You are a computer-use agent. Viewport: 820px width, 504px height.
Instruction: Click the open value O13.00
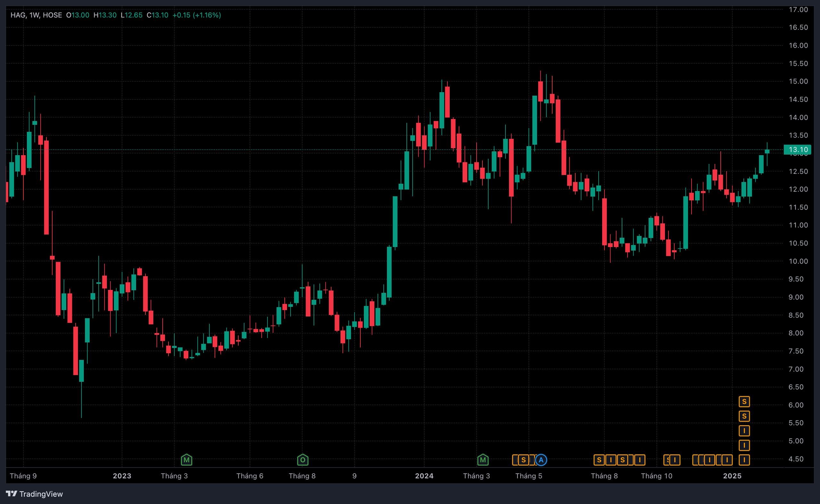coord(78,15)
